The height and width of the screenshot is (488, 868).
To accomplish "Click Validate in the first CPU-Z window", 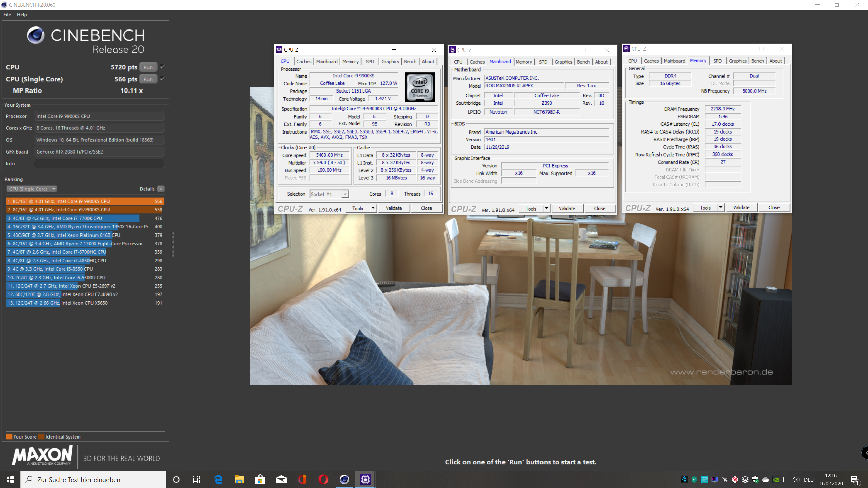I will [394, 208].
